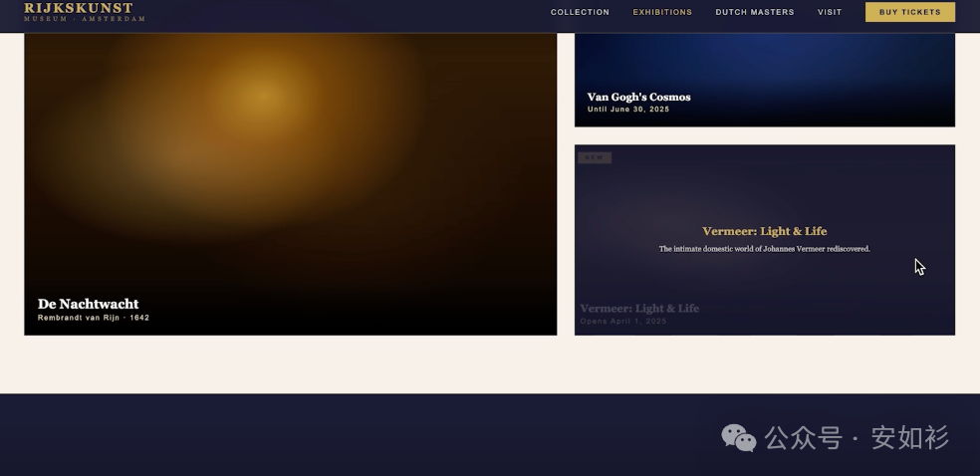
Task: Click the 'intimate domestic world' description text
Action: (x=764, y=249)
